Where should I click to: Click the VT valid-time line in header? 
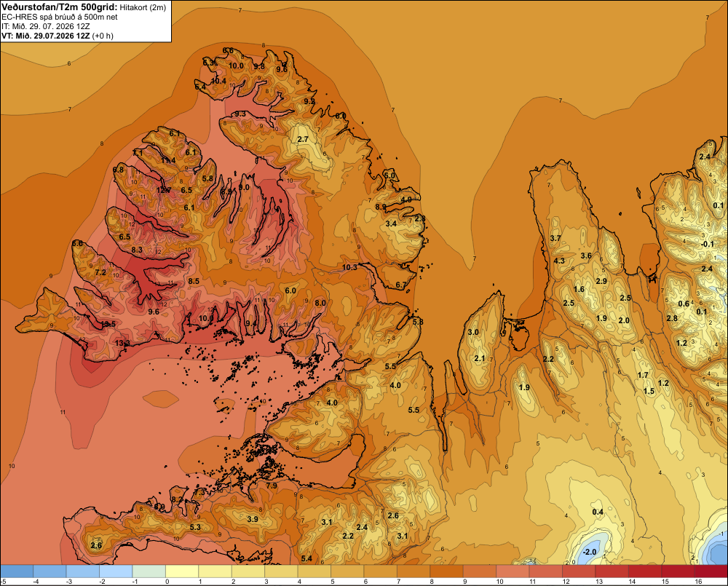pos(57,36)
